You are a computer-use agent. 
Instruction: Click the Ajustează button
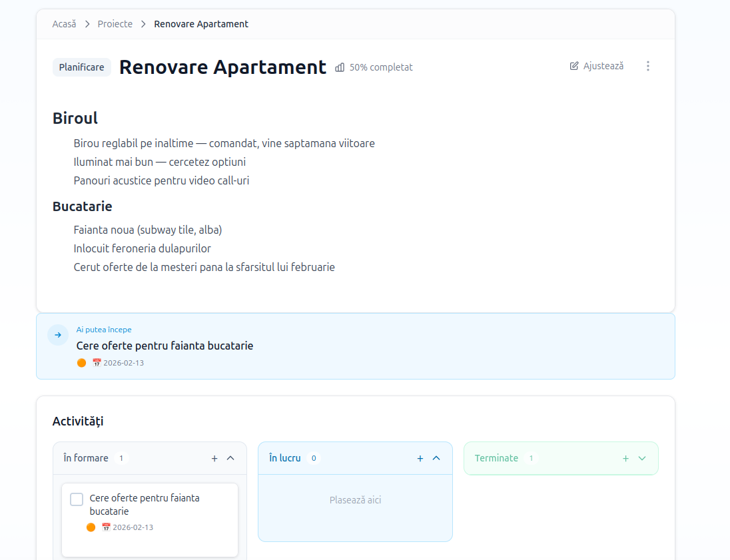[x=597, y=66]
